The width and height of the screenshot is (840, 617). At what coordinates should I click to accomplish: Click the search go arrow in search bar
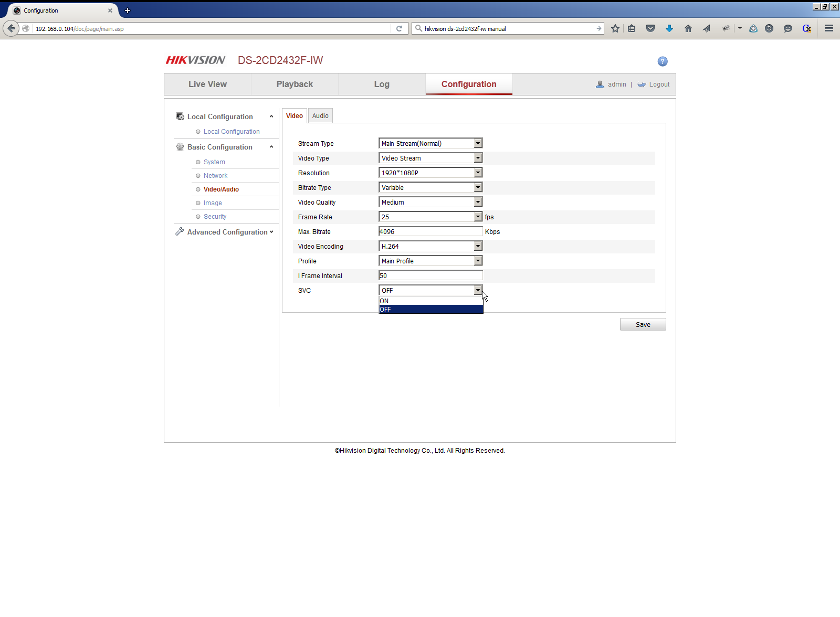point(599,28)
